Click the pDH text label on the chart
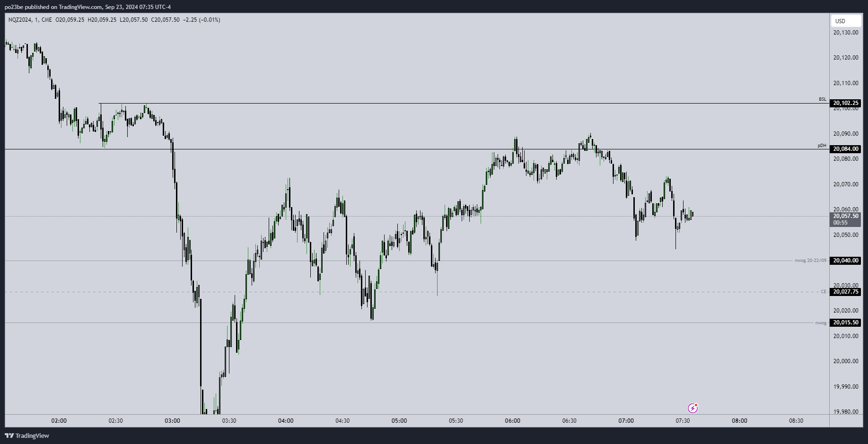868x444 pixels. (822, 146)
